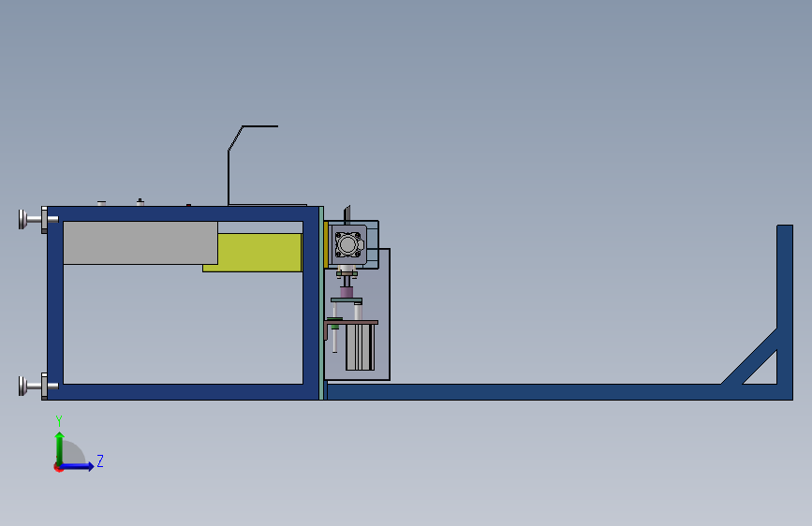Select the diagonal brace of the right bracket
The height and width of the screenshot is (526, 812).
tap(749, 357)
